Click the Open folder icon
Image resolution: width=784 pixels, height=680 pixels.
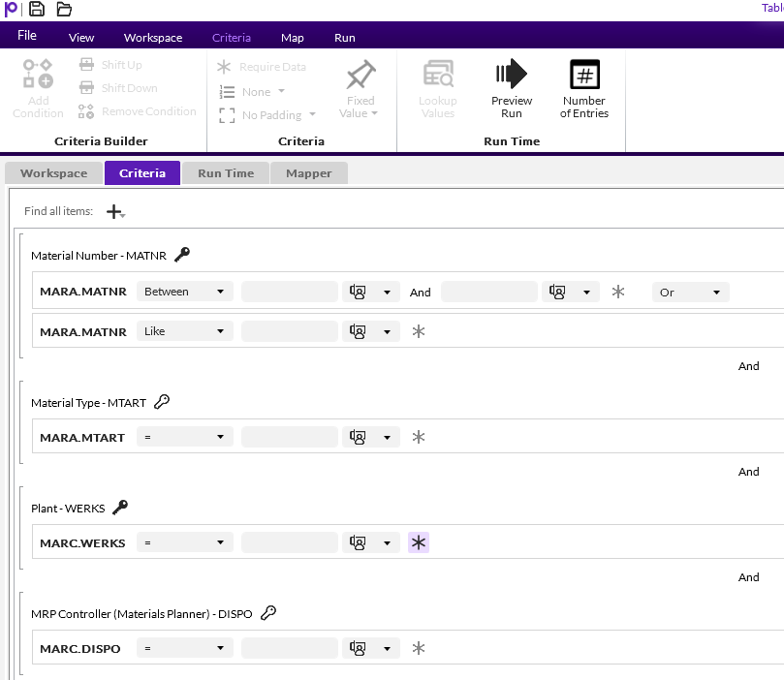[64, 9]
